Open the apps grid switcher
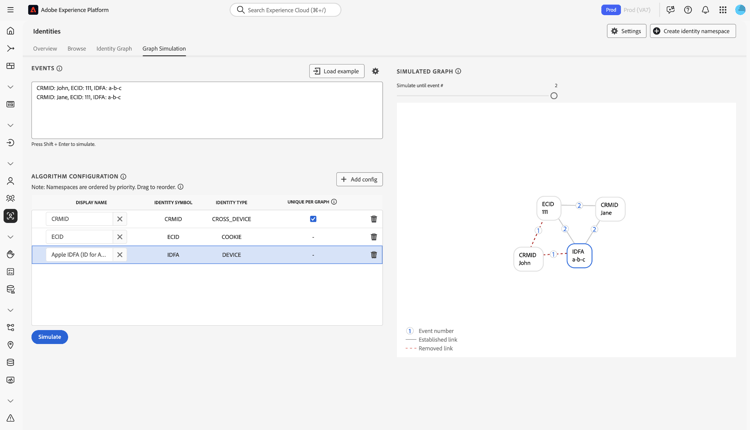This screenshot has height=430, width=750. 723,10
